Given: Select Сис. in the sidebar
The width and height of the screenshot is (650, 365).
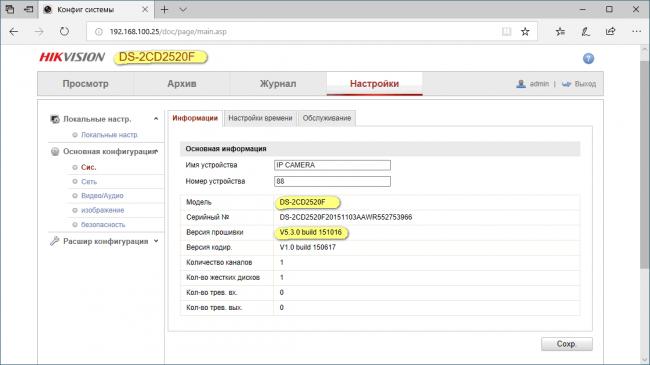Looking at the screenshot, I should point(89,167).
